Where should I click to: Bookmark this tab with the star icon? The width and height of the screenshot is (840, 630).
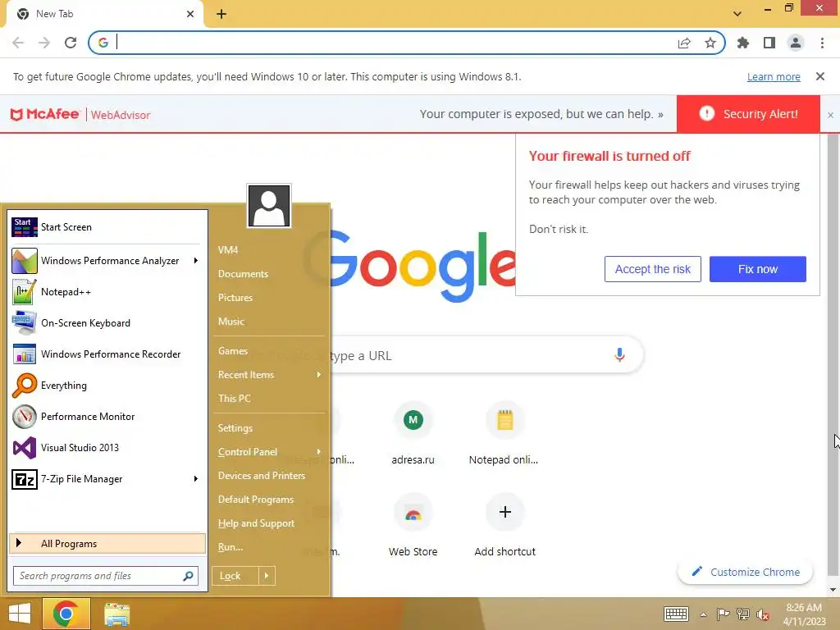(710, 43)
